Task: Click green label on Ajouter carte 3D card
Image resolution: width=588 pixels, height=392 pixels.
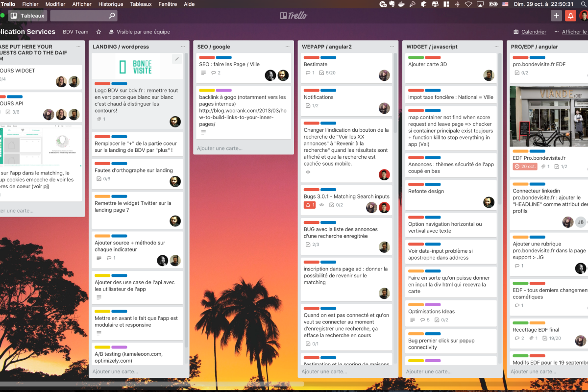Action: point(416,57)
